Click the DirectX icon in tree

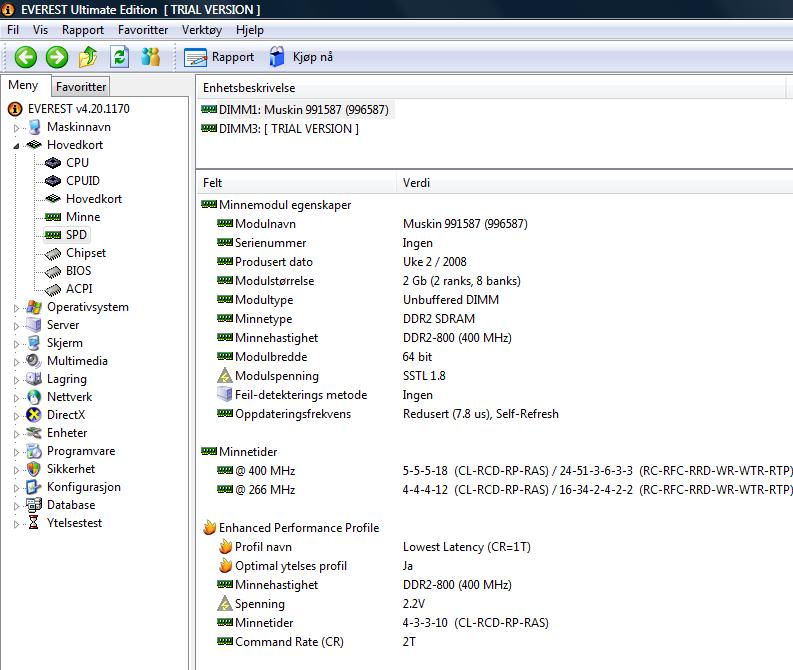(x=34, y=415)
